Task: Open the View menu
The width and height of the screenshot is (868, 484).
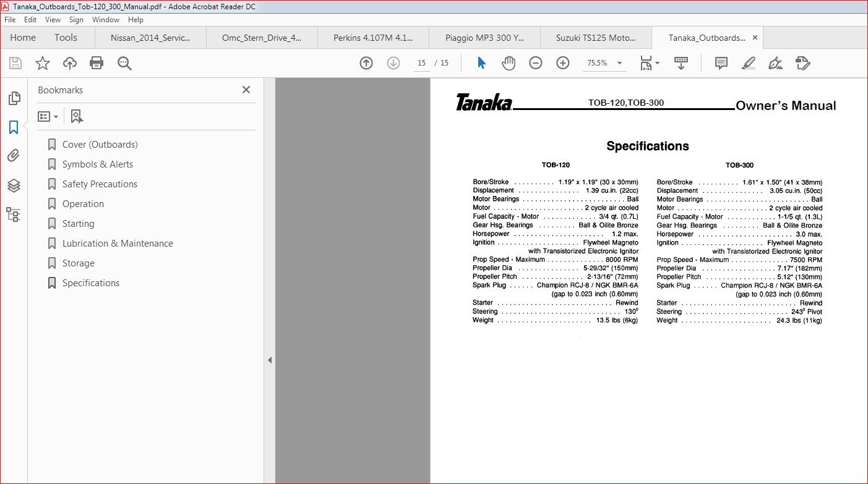Action: point(52,20)
